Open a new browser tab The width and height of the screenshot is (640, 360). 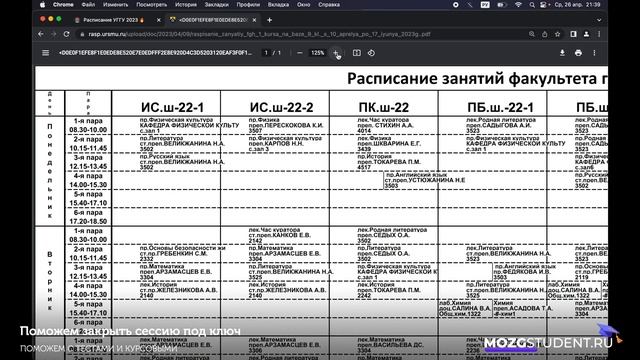[x=269, y=20]
